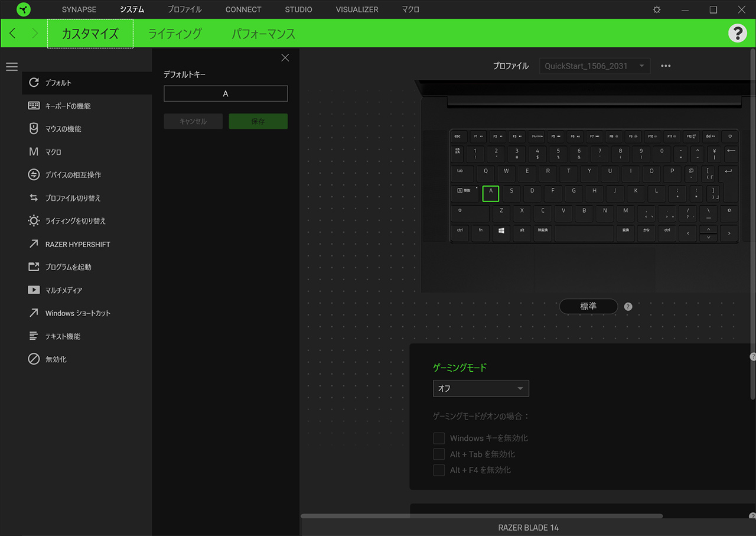Click the マウスの機能 mouse icon

click(34, 129)
